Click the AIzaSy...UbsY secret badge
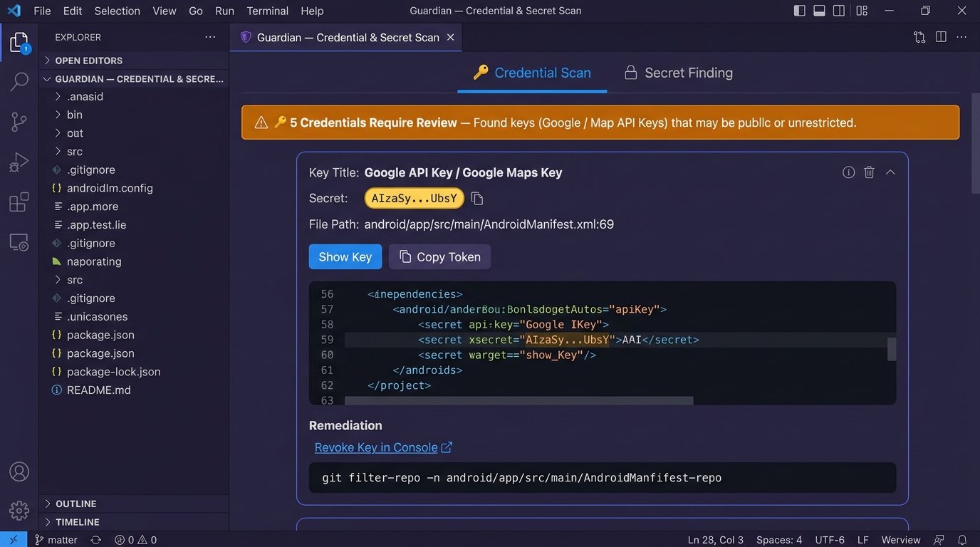The image size is (980, 547). click(415, 199)
